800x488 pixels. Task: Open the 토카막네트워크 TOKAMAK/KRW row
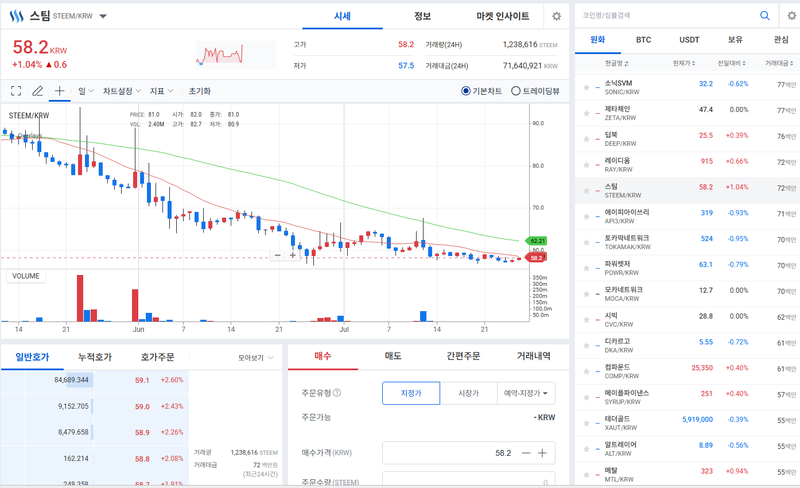tap(687, 242)
